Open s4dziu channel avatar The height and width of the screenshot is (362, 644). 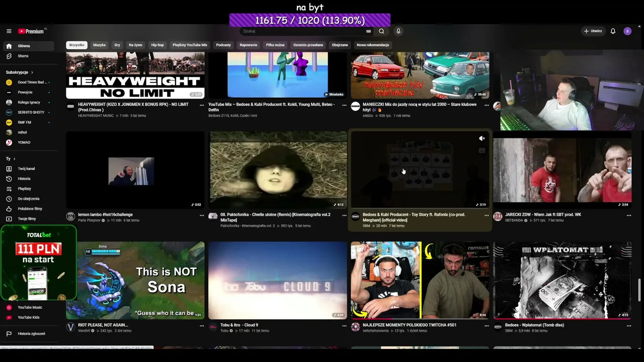coord(355,107)
